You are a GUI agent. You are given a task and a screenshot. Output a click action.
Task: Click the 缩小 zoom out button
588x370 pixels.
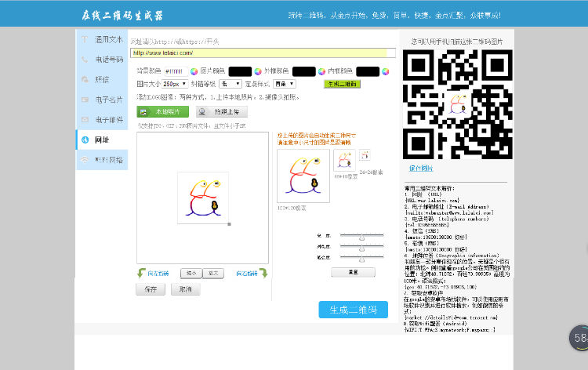[x=191, y=274]
